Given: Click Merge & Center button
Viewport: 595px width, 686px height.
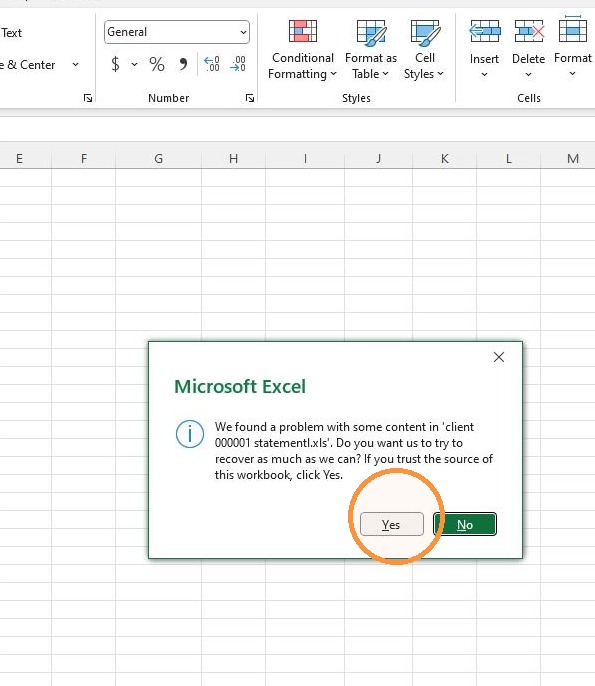Looking at the screenshot, I should click(28, 65).
